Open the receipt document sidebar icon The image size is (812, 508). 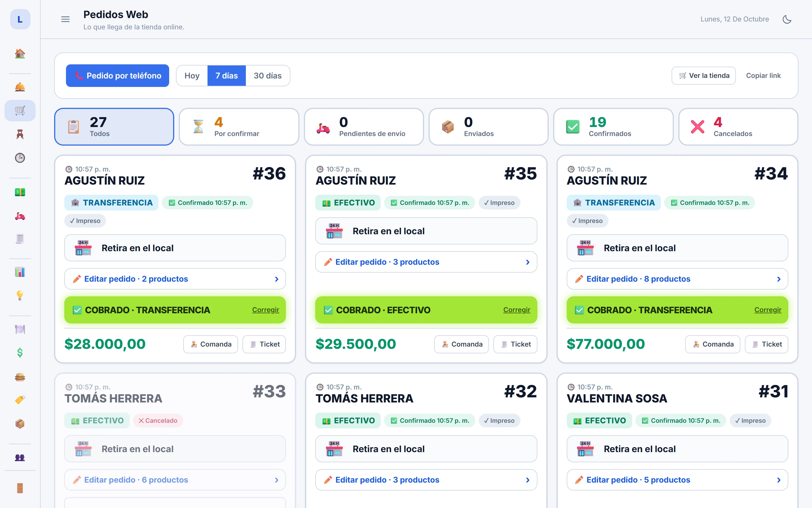[20, 239]
